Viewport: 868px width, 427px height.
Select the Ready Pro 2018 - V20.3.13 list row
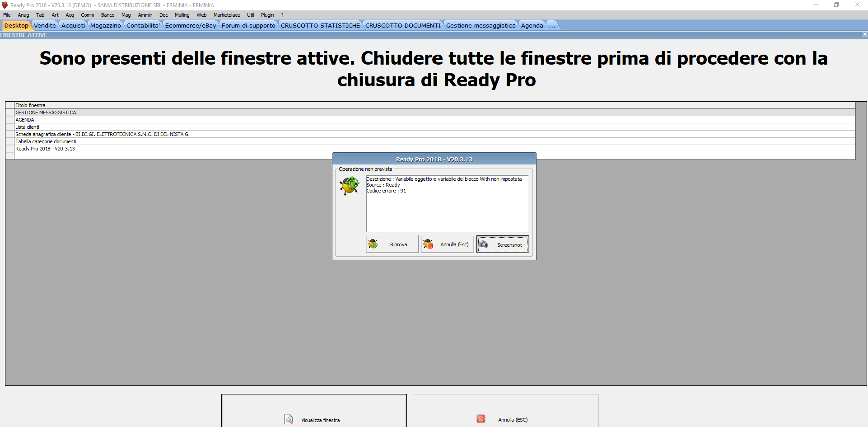click(434, 149)
